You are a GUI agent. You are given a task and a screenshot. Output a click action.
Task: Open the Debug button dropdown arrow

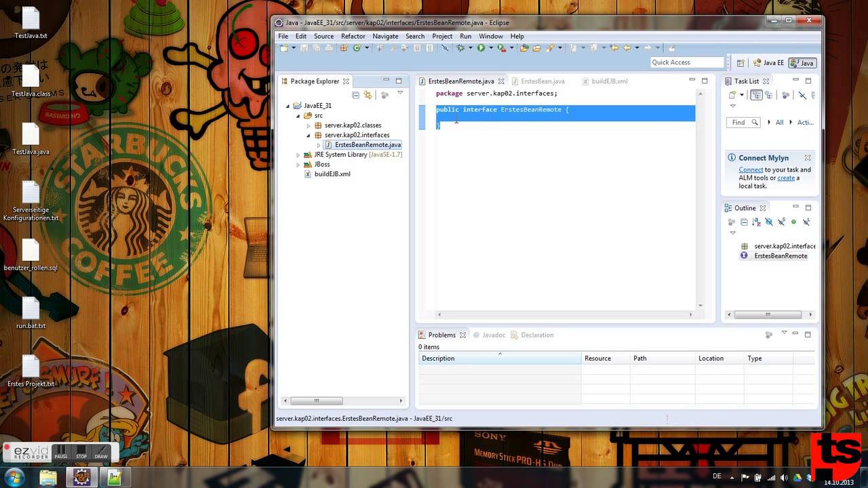470,47
